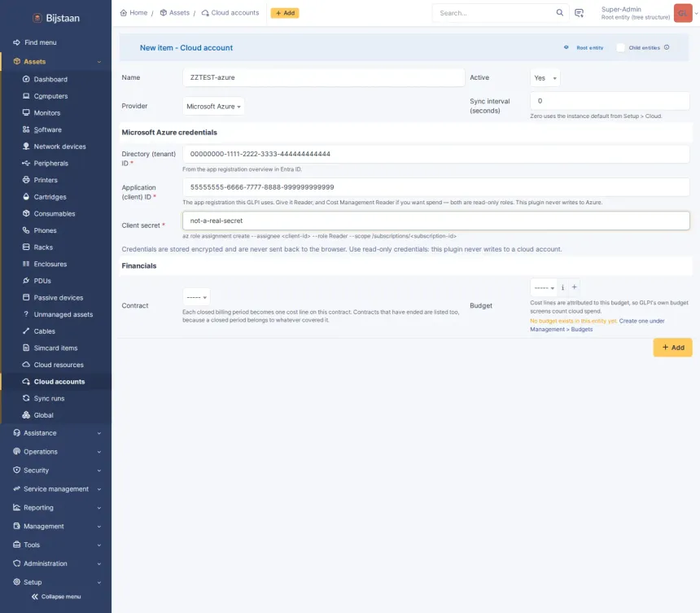700x613 pixels.
Task: Click the plus icon next to Budget
Action: point(575,287)
